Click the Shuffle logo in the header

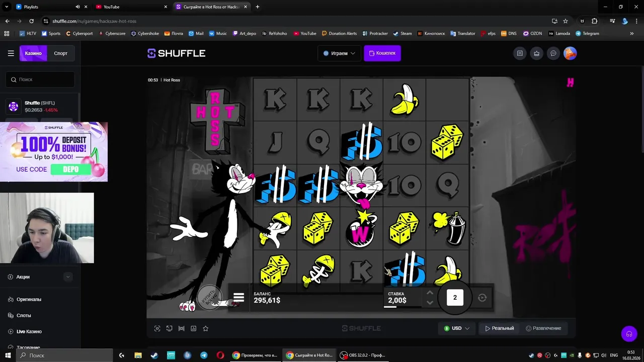(x=176, y=53)
